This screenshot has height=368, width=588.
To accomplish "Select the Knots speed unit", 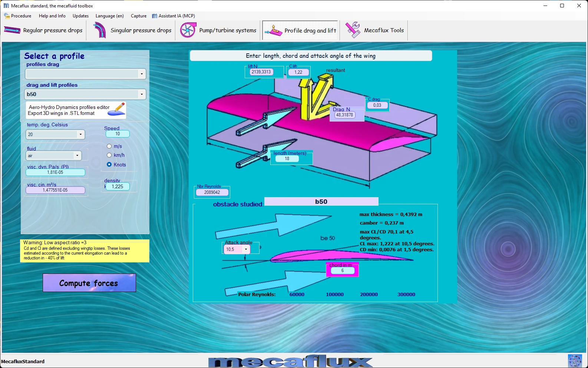I will click(109, 165).
